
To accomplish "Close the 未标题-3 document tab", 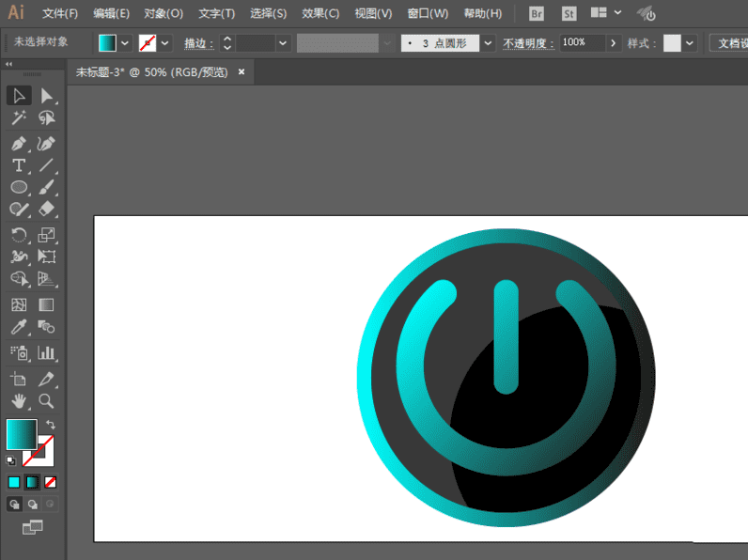I will pyautogui.click(x=242, y=71).
